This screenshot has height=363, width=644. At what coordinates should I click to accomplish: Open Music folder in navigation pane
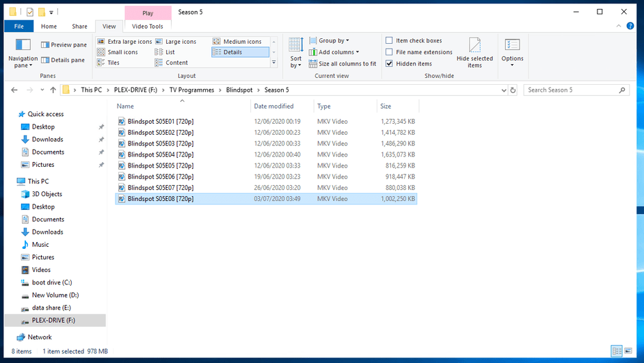pos(40,244)
